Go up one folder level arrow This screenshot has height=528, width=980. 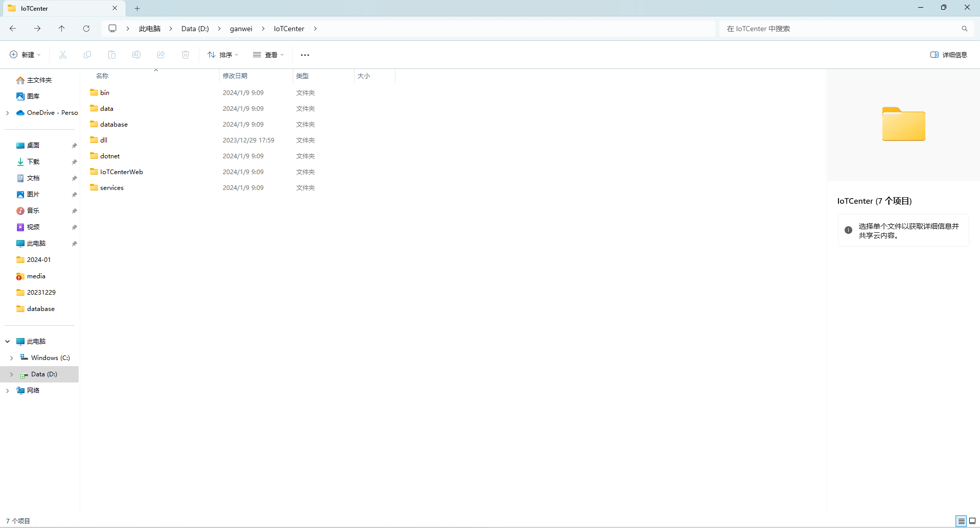pos(62,29)
